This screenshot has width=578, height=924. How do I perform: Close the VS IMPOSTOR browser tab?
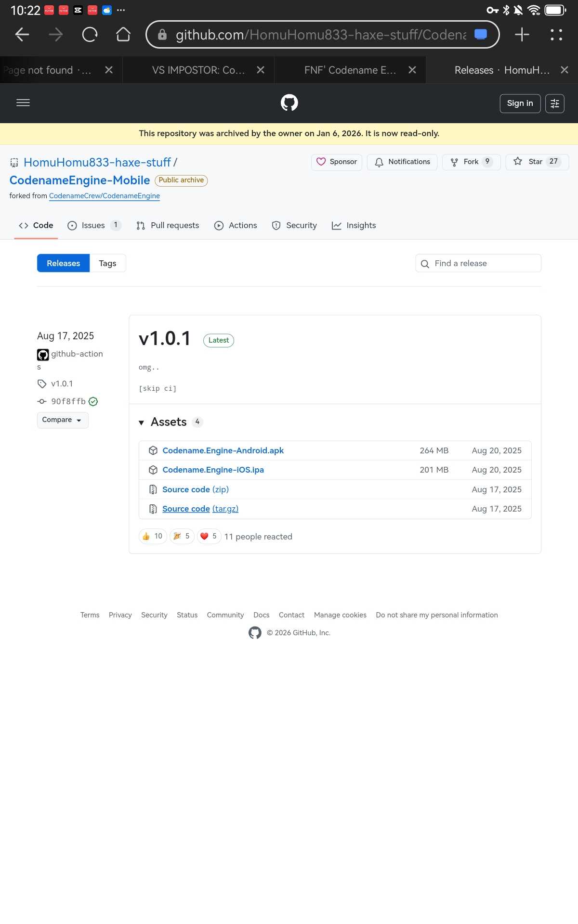(261, 70)
